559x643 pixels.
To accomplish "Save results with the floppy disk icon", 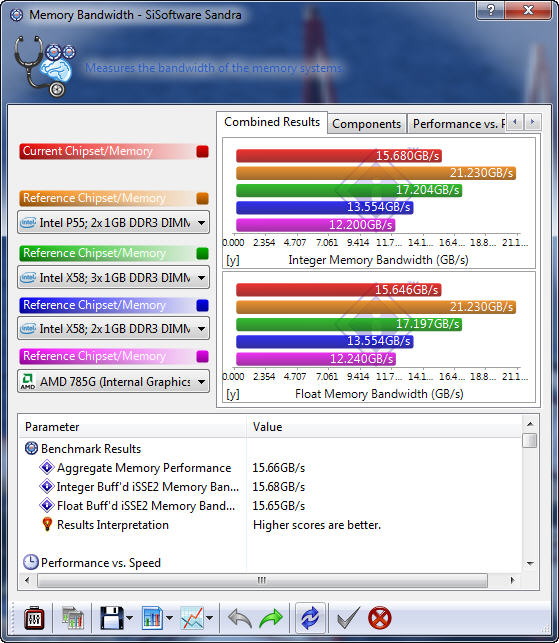I will pyautogui.click(x=112, y=618).
